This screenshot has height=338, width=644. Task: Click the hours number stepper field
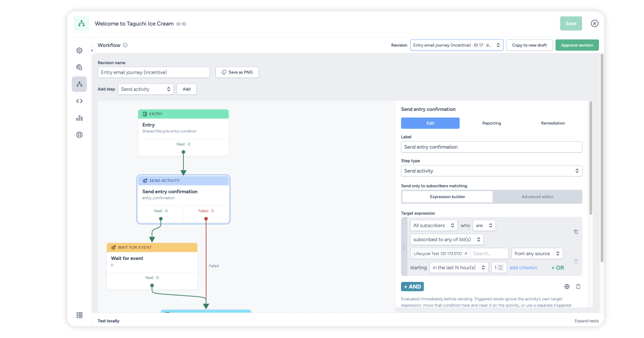[499, 267]
